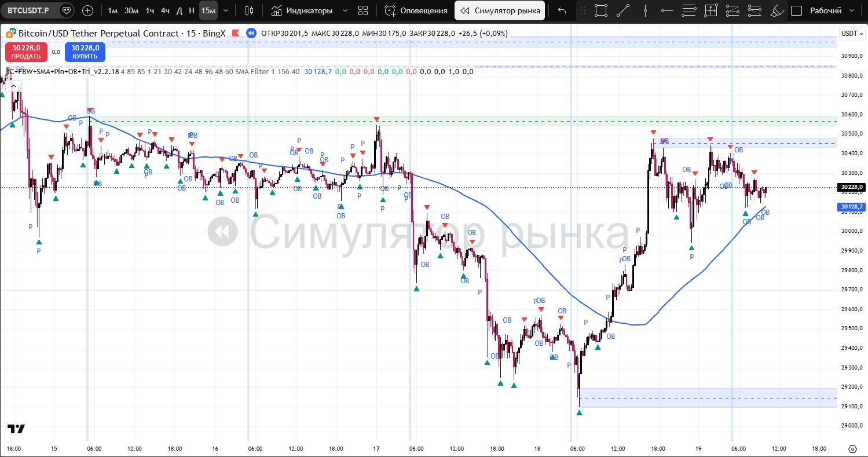Screen dimensions: 868x457
Task: Open the candlestick chart type selector
Action: pyautogui.click(x=250, y=10)
